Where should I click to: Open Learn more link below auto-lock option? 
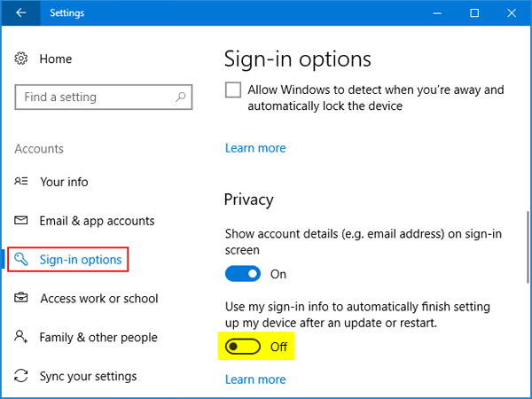coord(255,148)
